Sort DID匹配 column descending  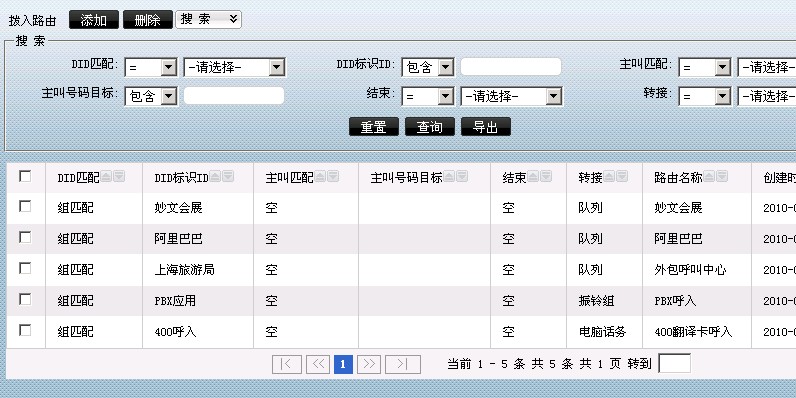coord(119,177)
